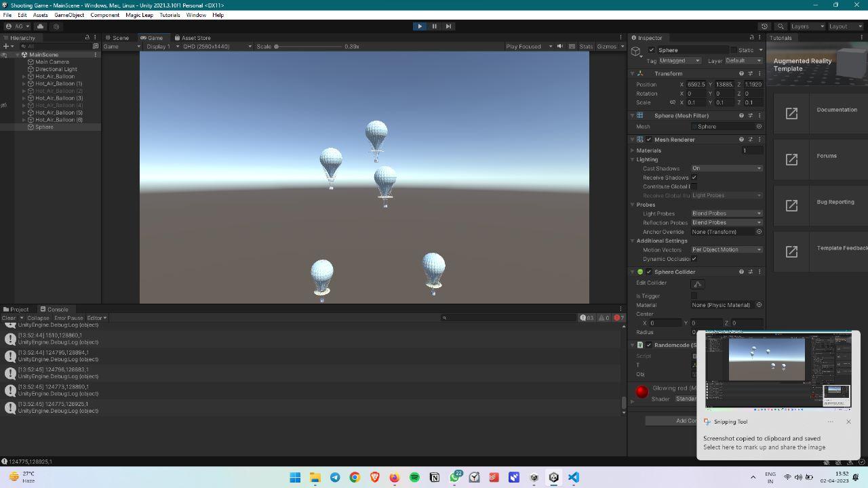Image resolution: width=868 pixels, height=488 pixels.
Task: Click the Play button in the toolbar
Action: coord(420,26)
